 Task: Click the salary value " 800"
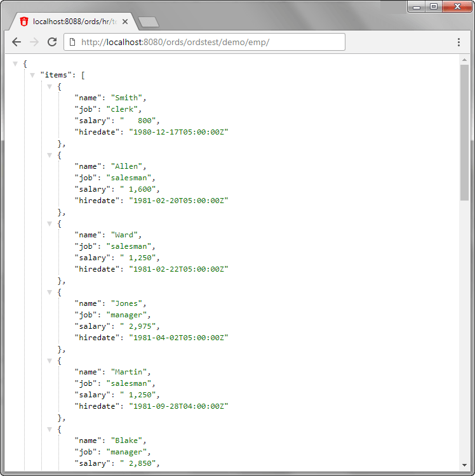(x=138, y=121)
